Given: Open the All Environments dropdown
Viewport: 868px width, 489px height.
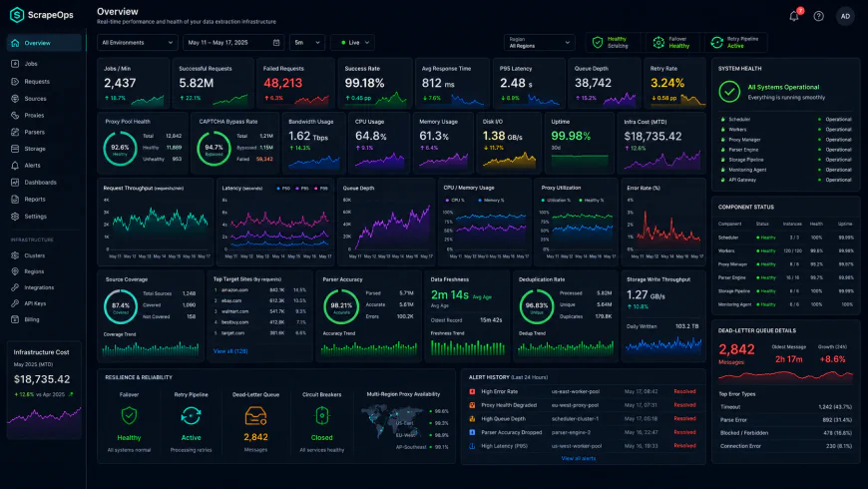Looking at the screenshot, I should [138, 43].
